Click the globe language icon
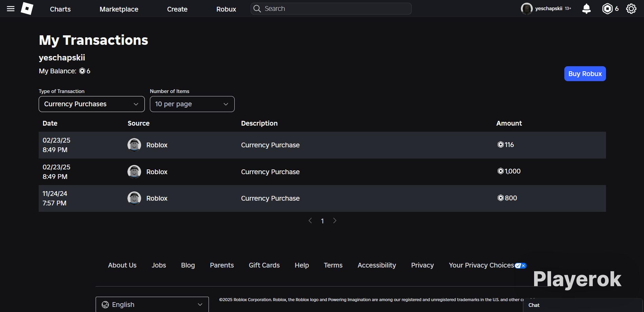 (x=105, y=305)
